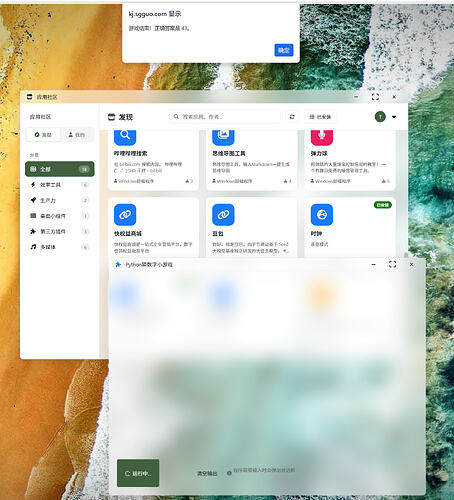
Task: Click the info icon beside 清空输出
Action: pyautogui.click(x=229, y=473)
